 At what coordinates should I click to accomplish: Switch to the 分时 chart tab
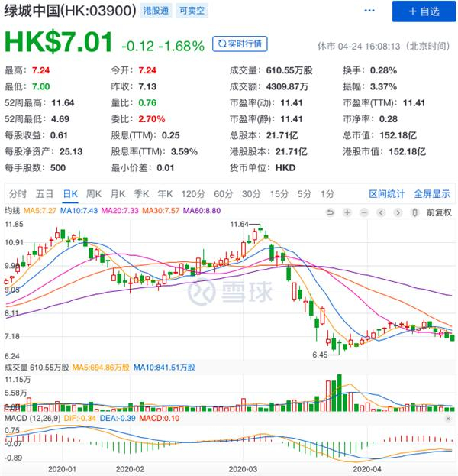(18, 193)
